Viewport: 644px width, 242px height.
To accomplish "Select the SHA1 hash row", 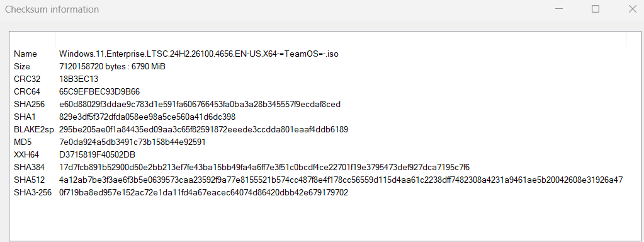I will [317, 117].
